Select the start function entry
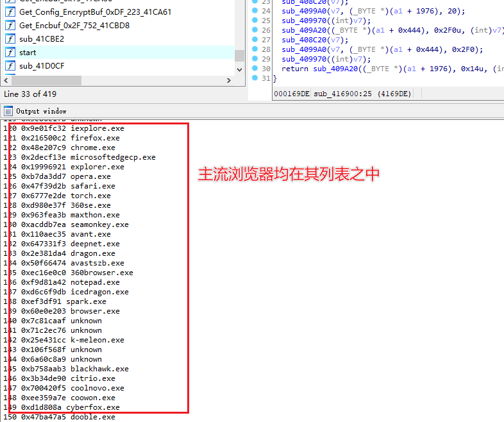The width and height of the screenshot is (504, 422). (28, 53)
